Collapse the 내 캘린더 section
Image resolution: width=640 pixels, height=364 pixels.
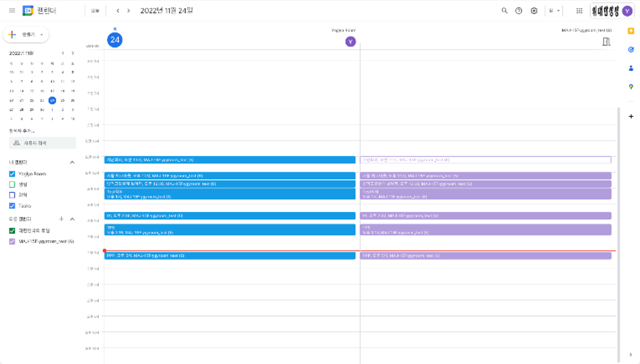tap(72, 162)
